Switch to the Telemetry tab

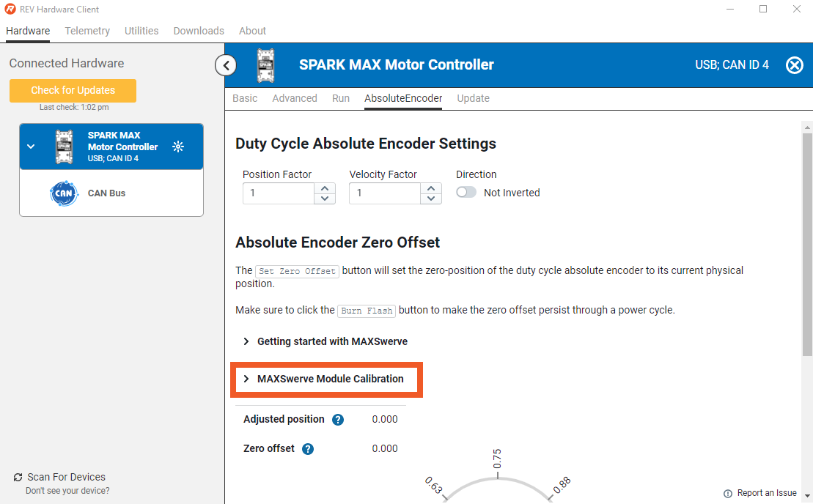87,31
